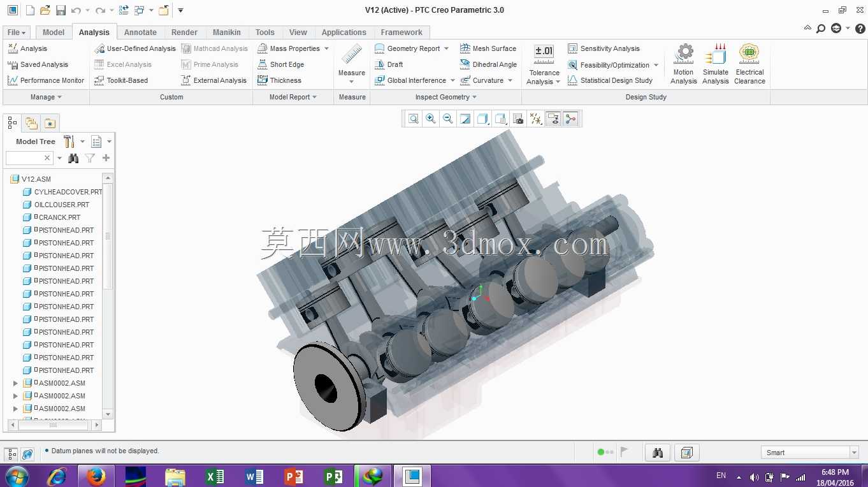Image resolution: width=868 pixels, height=487 pixels.
Task: Click the Save icon in quick access toolbar
Action: pyautogui.click(x=61, y=10)
